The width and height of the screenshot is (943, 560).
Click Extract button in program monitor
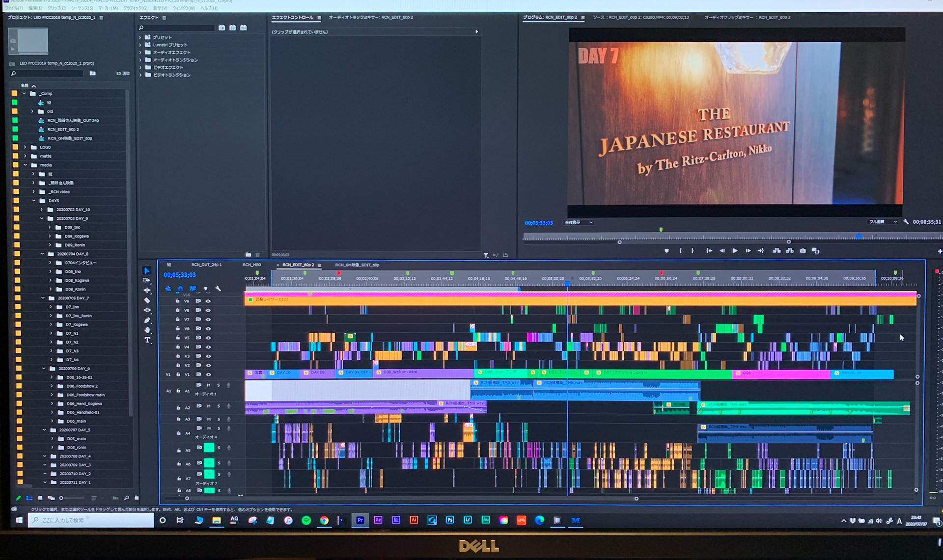point(790,251)
